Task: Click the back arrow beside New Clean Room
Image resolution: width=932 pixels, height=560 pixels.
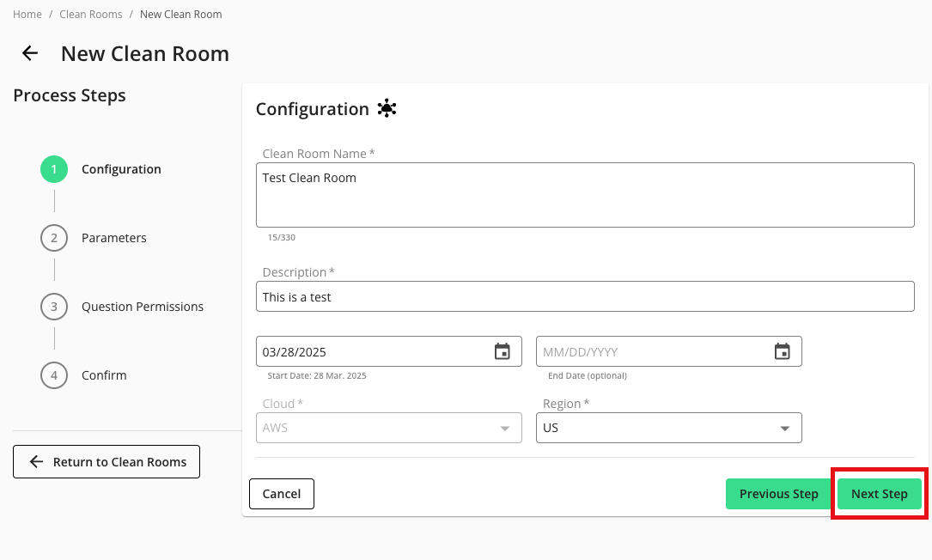Action: 30,53
